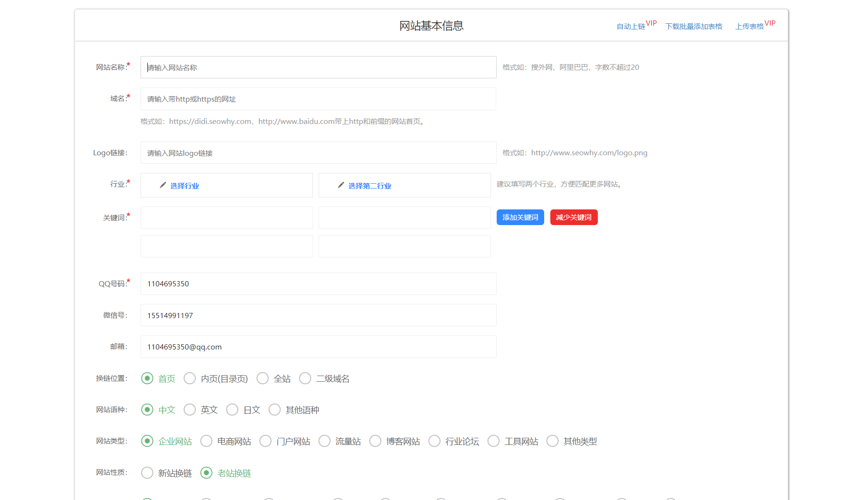
Task: Click the 添加关键词 button
Action: pyautogui.click(x=520, y=217)
